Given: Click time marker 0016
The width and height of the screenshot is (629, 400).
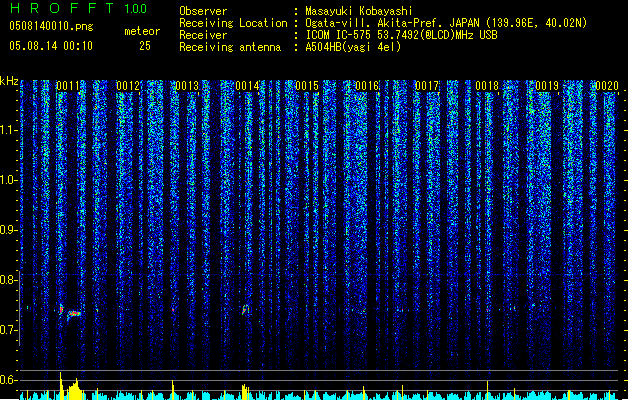Looking at the screenshot, I should pyautogui.click(x=367, y=86).
